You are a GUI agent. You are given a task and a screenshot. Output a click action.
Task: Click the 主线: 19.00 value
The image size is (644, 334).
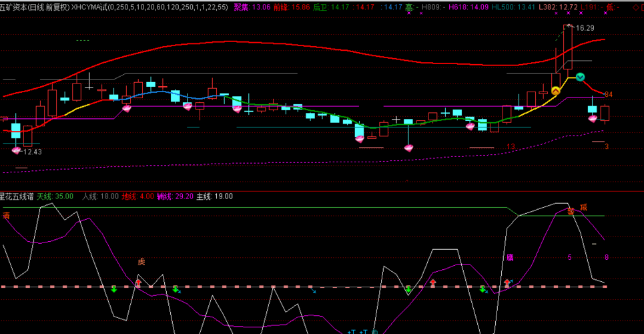(214, 196)
